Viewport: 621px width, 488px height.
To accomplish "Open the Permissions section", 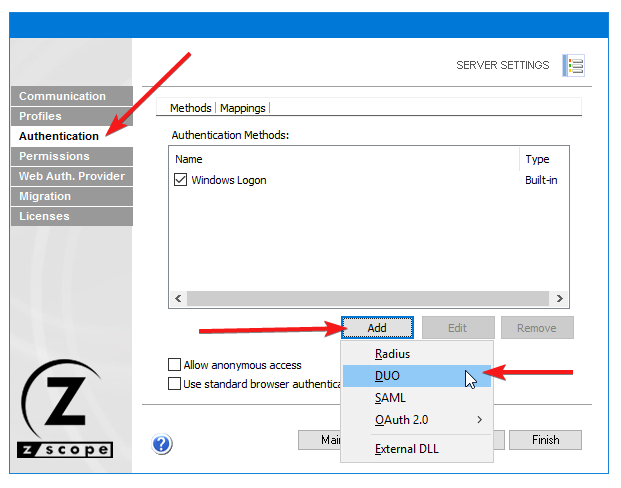I will click(72, 156).
